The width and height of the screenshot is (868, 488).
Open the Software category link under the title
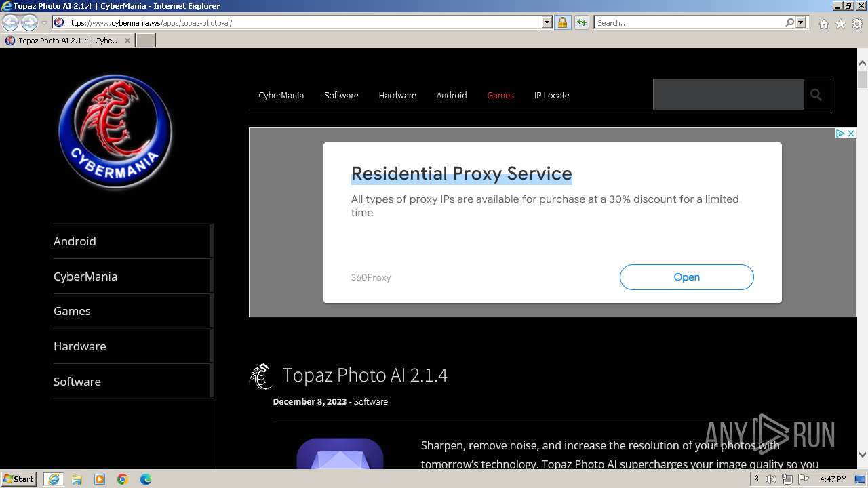pyautogui.click(x=371, y=401)
